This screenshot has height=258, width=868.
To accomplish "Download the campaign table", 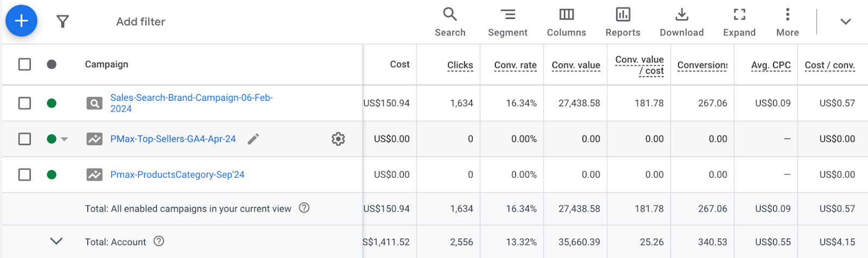I will [681, 22].
